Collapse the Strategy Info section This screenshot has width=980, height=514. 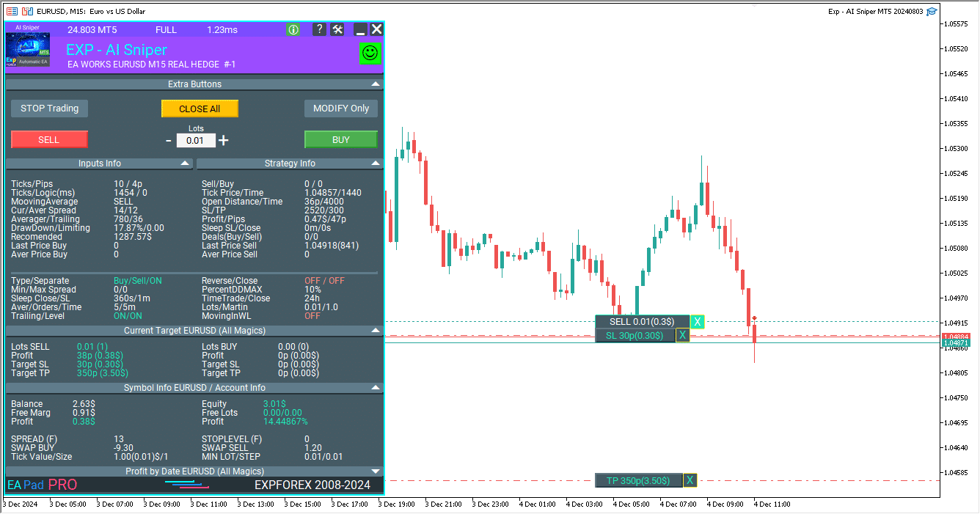(x=376, y=164)
